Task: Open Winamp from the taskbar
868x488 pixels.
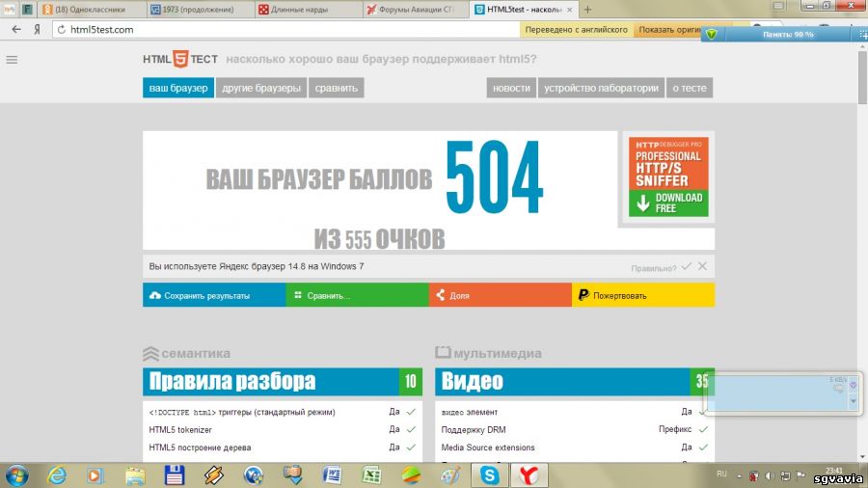Action: (x=214, y=475)
